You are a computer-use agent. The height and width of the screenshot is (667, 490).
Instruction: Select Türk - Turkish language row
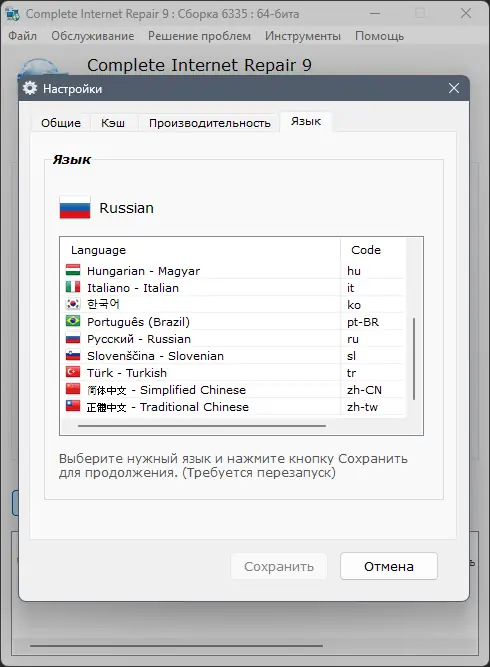click(x=234, y=373)
